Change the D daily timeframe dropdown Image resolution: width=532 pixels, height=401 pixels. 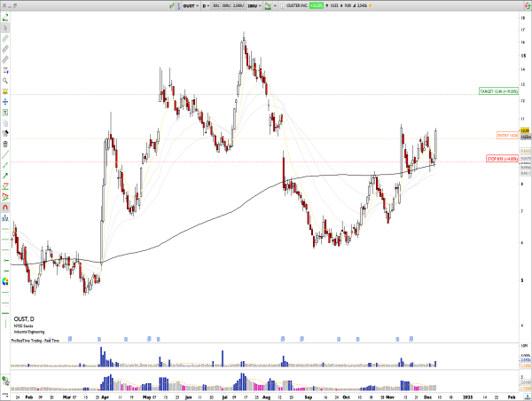(x=206, y=6)
